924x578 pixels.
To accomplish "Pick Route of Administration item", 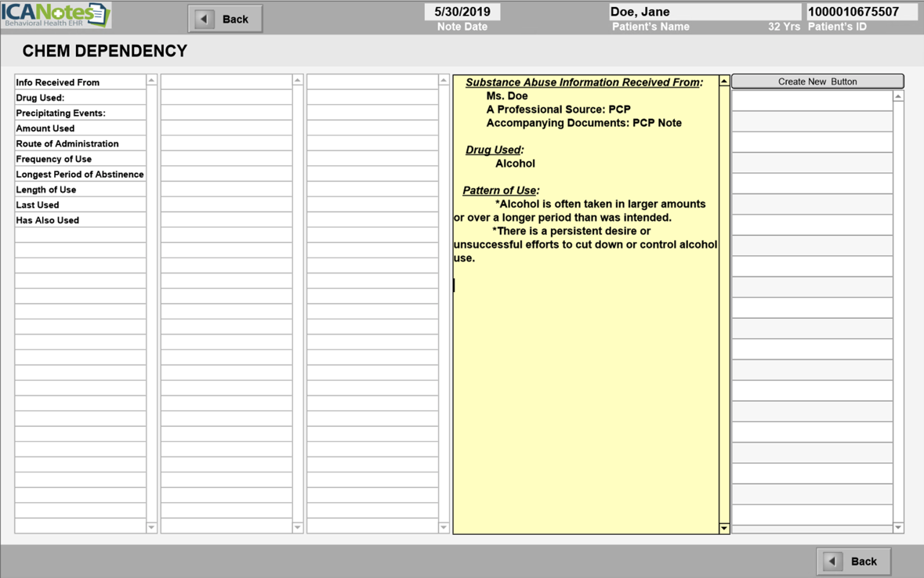I will click(79, 143).
